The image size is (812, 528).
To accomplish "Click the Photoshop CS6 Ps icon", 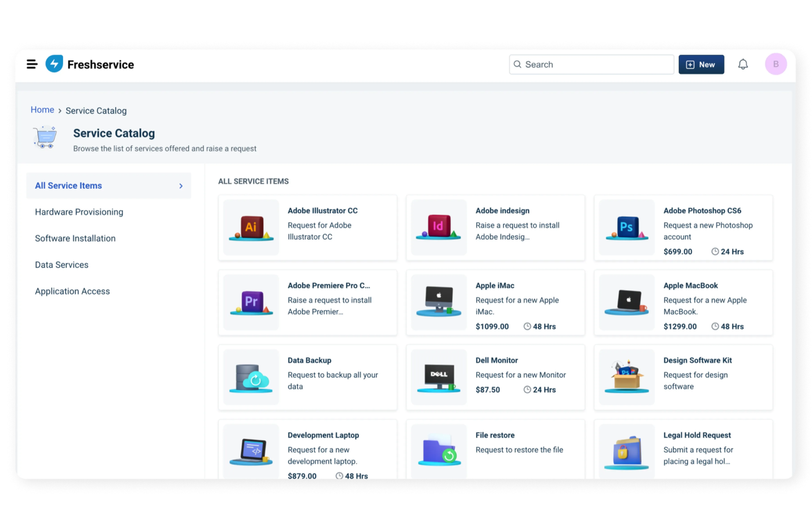I will click(627, 227).
